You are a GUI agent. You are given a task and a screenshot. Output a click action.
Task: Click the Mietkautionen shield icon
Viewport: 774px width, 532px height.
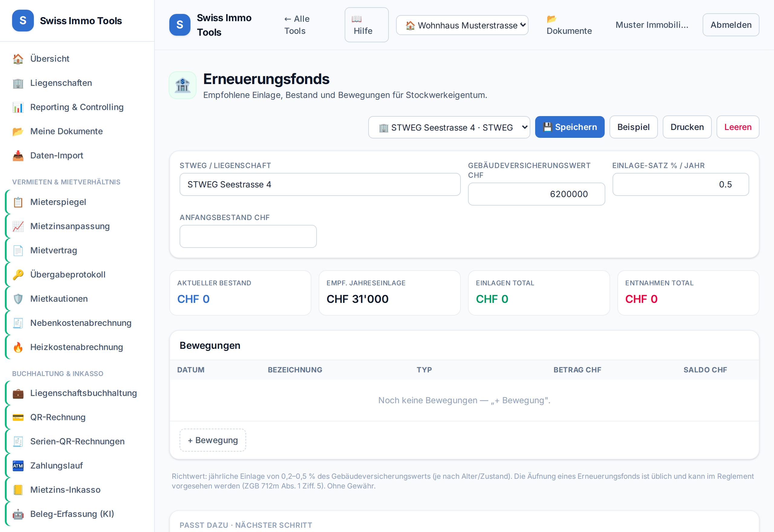click(18, 299)
